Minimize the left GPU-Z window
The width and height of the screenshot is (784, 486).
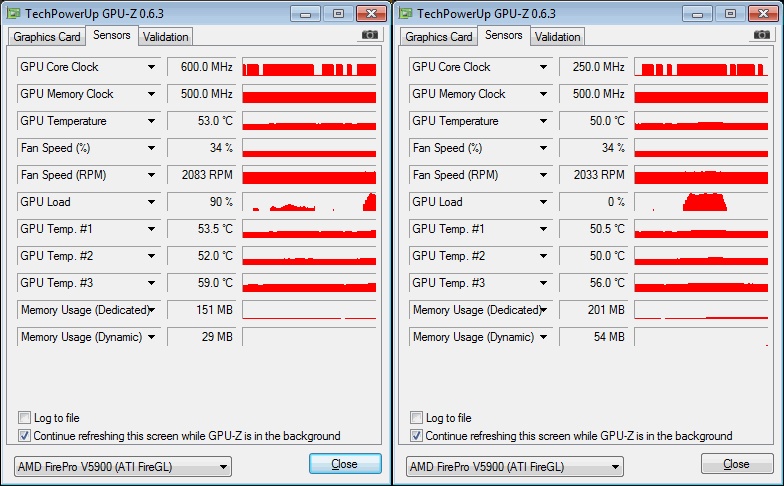306,14
